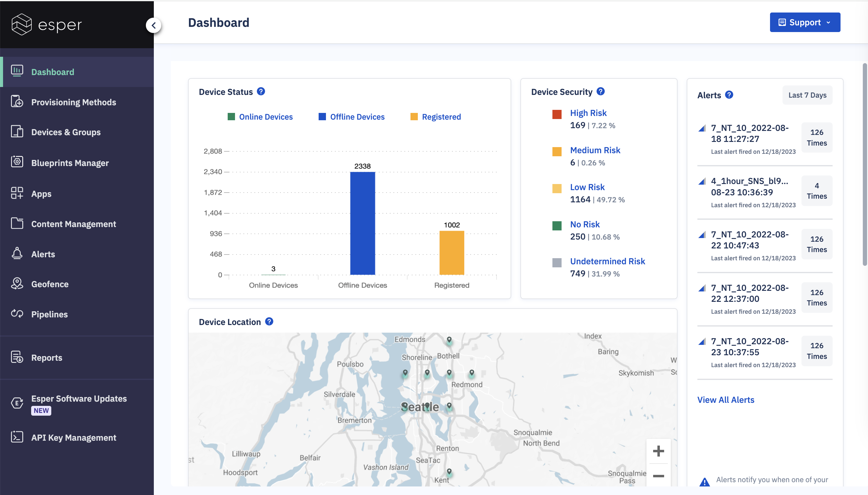Click the View All Alerts link
This screenshot has height=495, width=868.
click(x=726, y=400)
